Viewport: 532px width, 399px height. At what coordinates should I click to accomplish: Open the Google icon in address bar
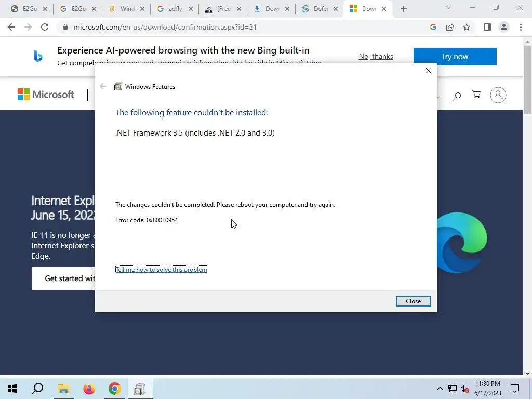pyautogui.click(x=433, y=27)
